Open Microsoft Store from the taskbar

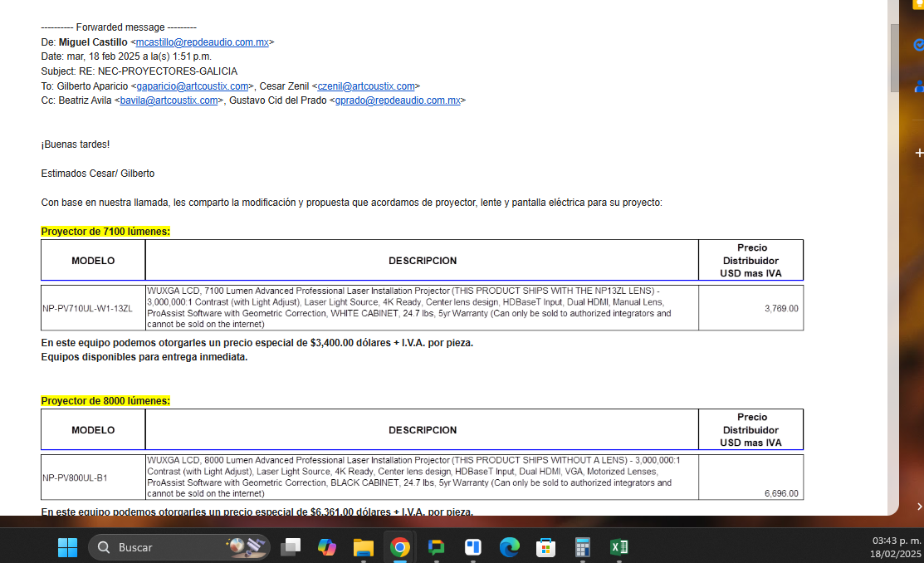(x=545, y=547)
